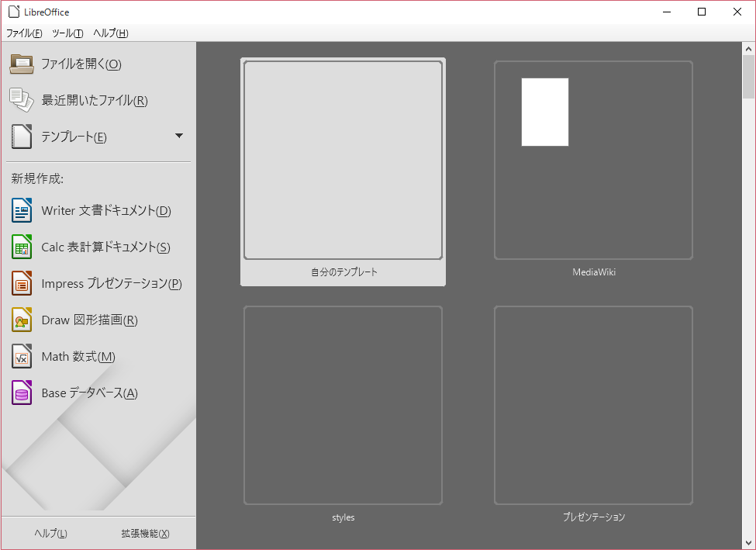Create new Writer 文書ドキュメント(D)
Viewport: 756px width, 550px height.
click(106, 211)
